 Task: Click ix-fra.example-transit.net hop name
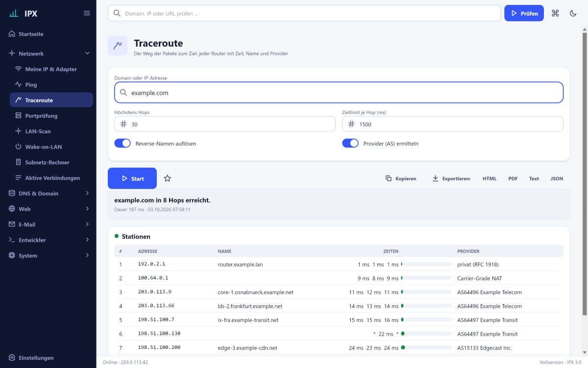click(248, 320)
